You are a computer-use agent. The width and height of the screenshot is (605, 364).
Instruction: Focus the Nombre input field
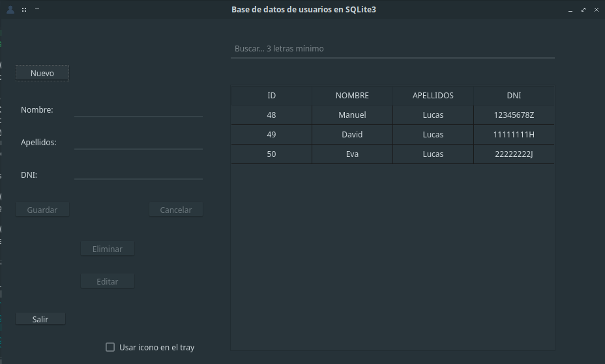pyautogui.click(x=138, y=109)
